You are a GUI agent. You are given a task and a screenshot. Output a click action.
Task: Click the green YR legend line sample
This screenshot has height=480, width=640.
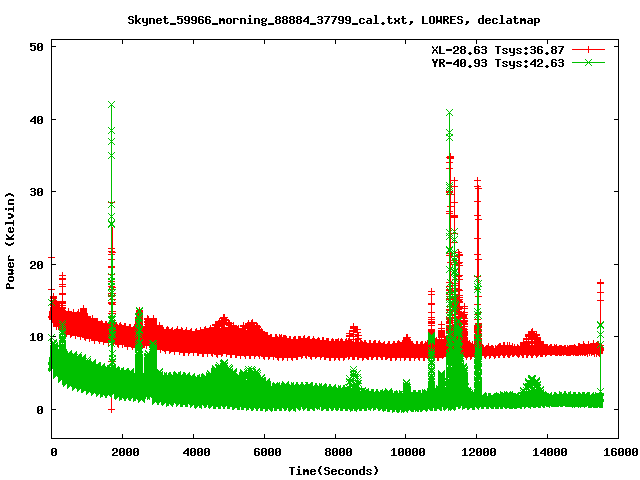(588, 62)
